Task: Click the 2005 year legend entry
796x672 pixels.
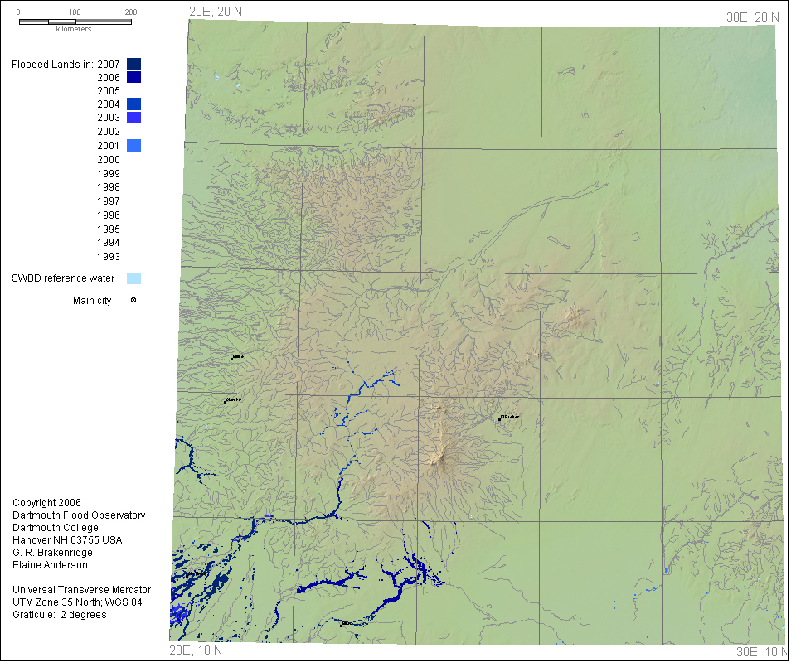Action: [x=109, y=91]
